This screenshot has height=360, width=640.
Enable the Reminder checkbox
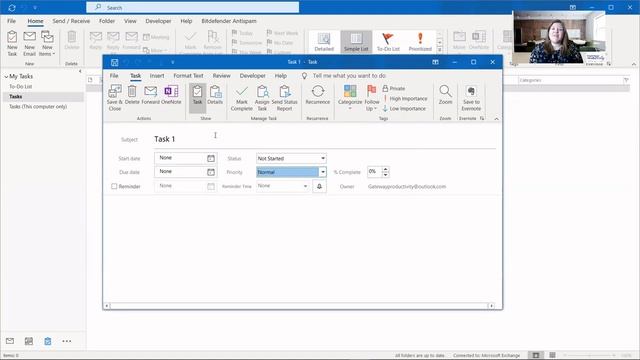(x=114, y=186)
